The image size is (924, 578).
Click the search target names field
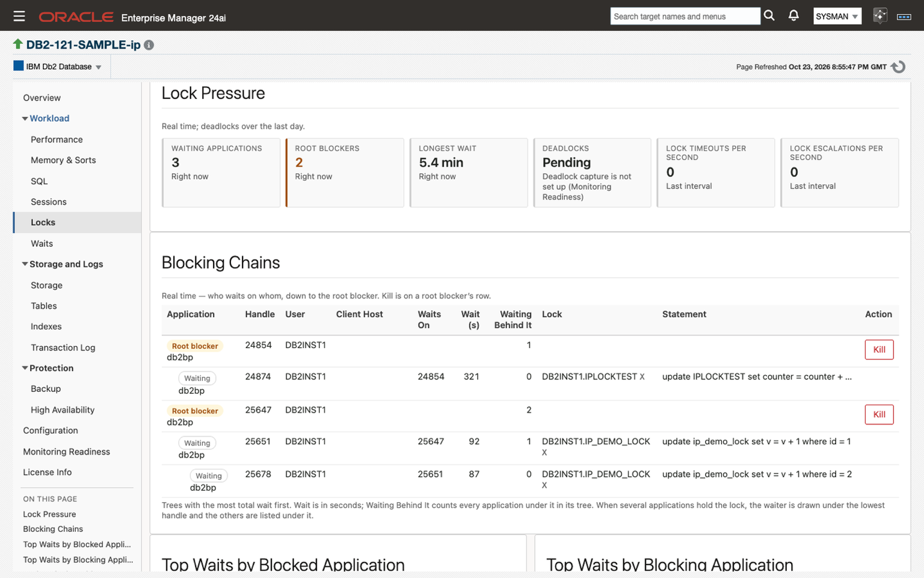coord(685,16)
